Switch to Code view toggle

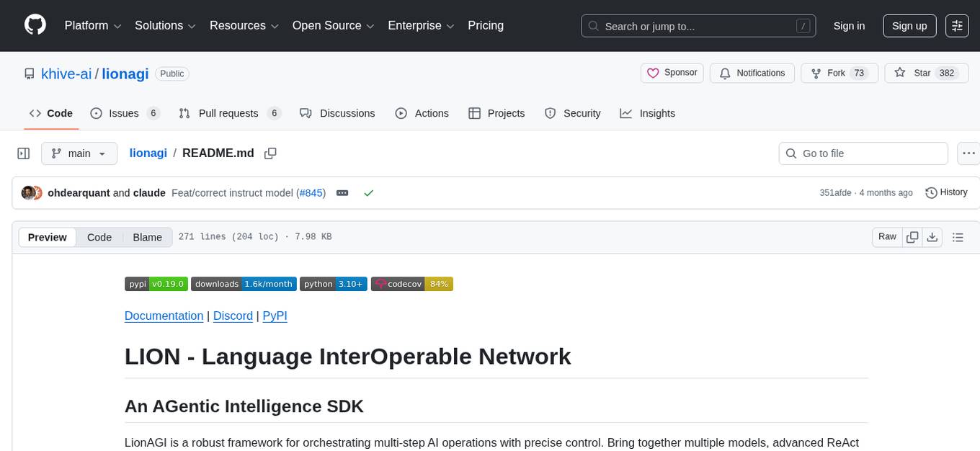coord(99,237)
